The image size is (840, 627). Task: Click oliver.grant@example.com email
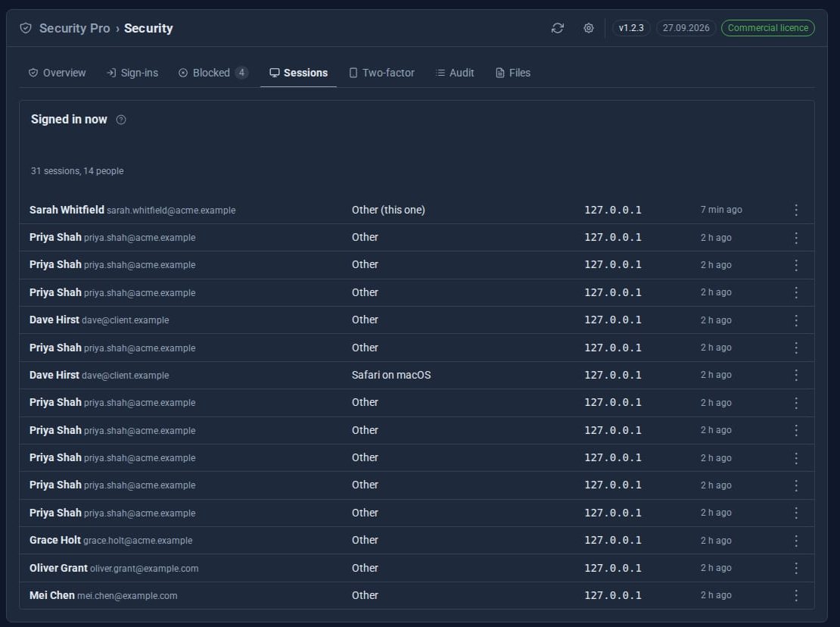tap(144, 569)
